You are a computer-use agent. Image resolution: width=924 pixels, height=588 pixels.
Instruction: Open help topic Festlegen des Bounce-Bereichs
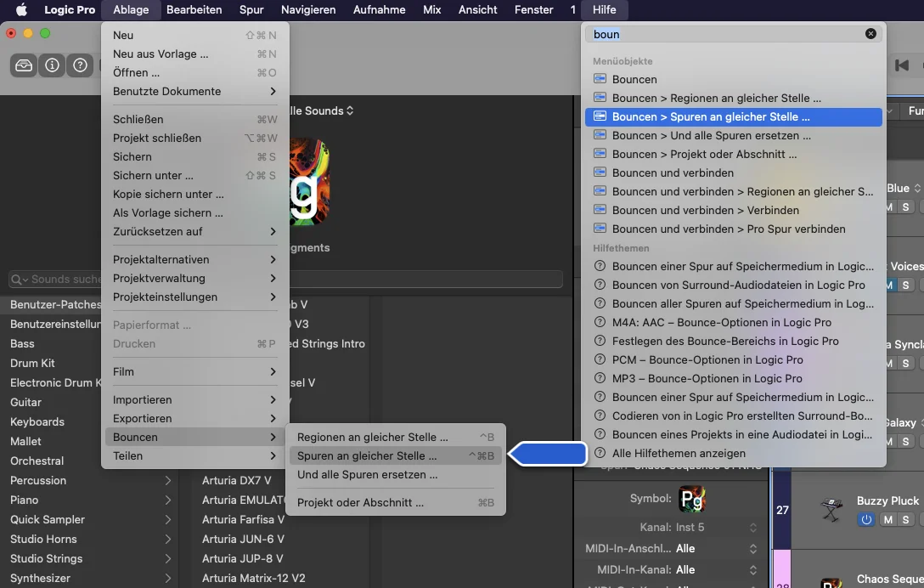tap(734, 341)
